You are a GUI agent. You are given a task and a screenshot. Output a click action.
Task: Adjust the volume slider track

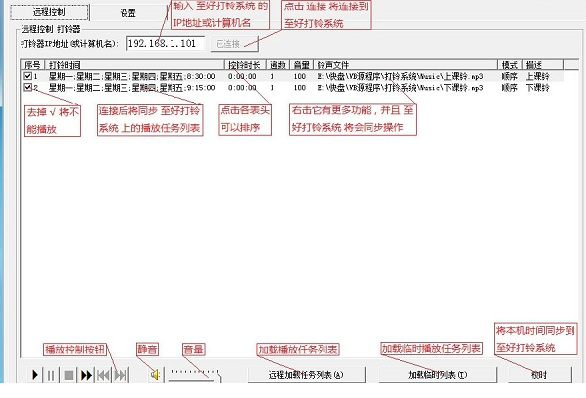194,375
